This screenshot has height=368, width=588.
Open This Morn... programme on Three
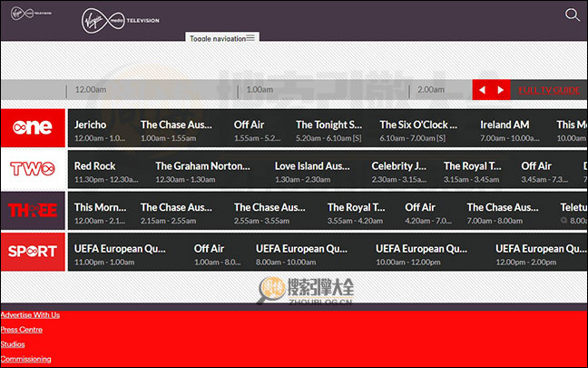[x=100, y=213]
